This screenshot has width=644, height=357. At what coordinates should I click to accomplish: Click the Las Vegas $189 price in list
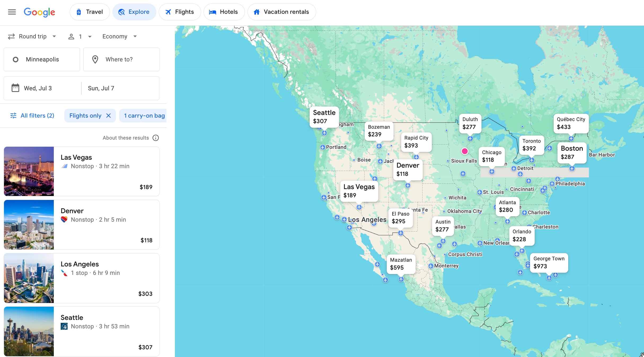(146, 187)
